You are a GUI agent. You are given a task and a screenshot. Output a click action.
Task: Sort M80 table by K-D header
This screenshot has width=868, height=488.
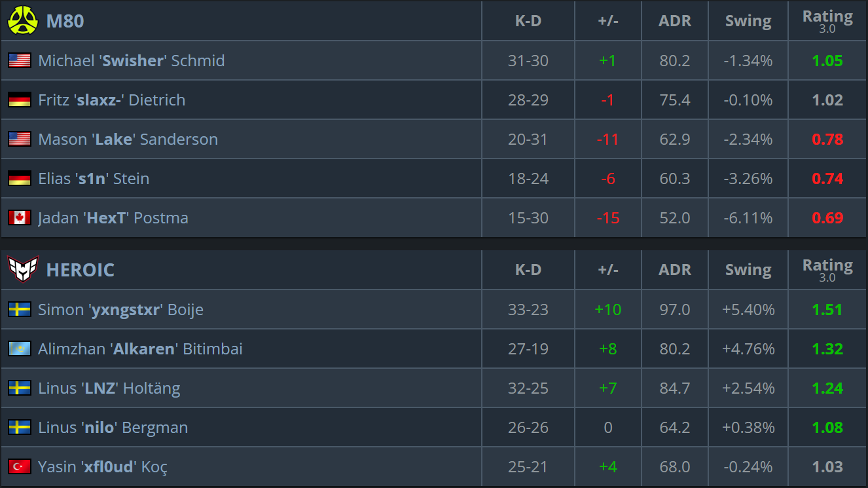[x=528, y=21]
